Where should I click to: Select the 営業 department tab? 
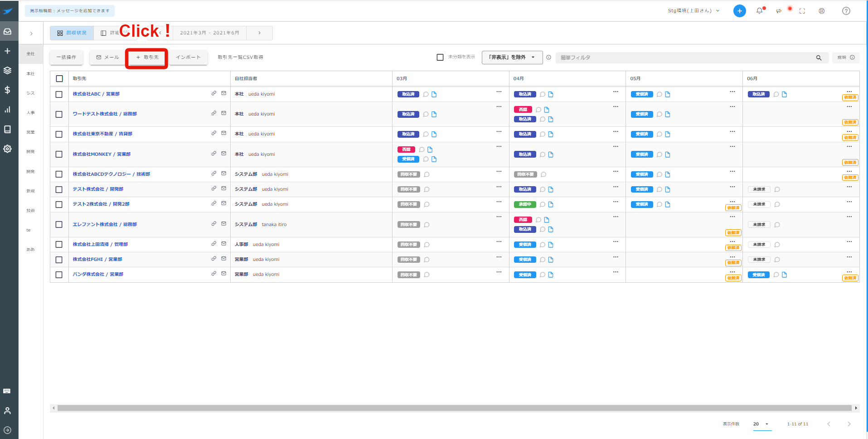(x=30, y=132)
